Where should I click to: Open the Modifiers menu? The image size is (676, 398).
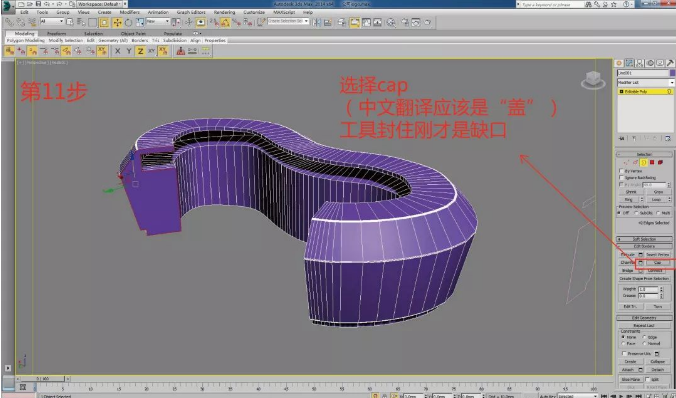(130, 12)
